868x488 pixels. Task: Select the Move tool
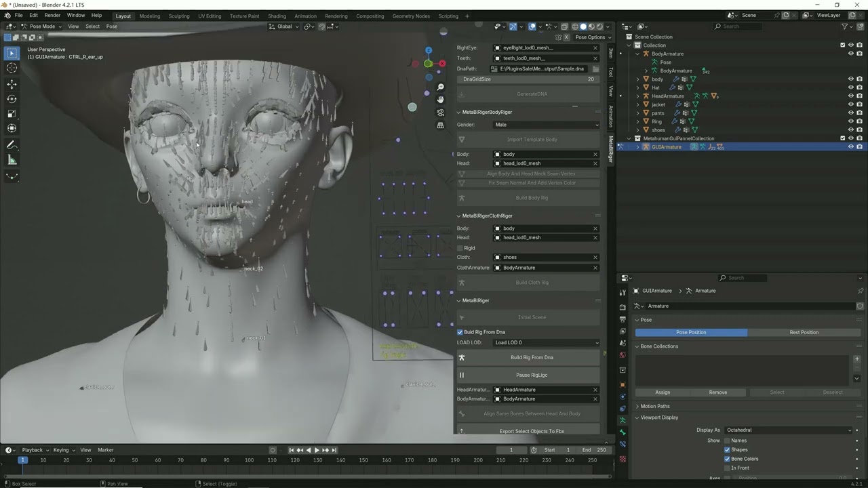[12, 84]
